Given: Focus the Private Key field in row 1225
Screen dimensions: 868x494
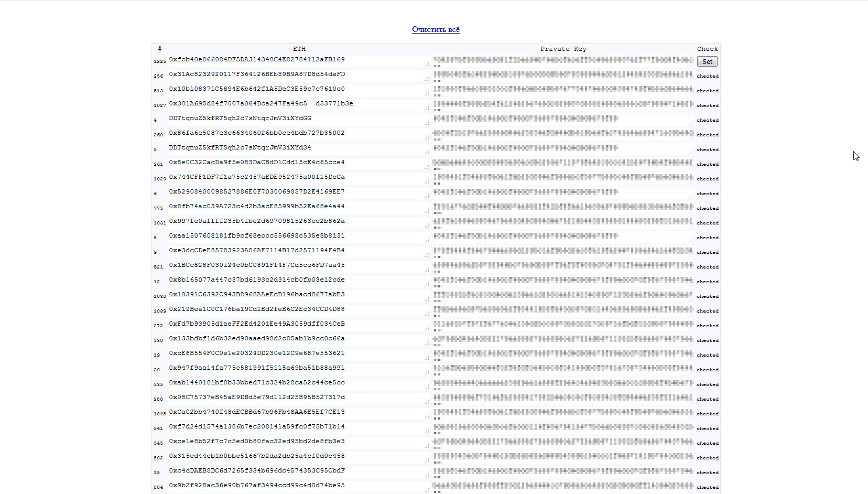Looking at the screenshot, I should 563,61.
